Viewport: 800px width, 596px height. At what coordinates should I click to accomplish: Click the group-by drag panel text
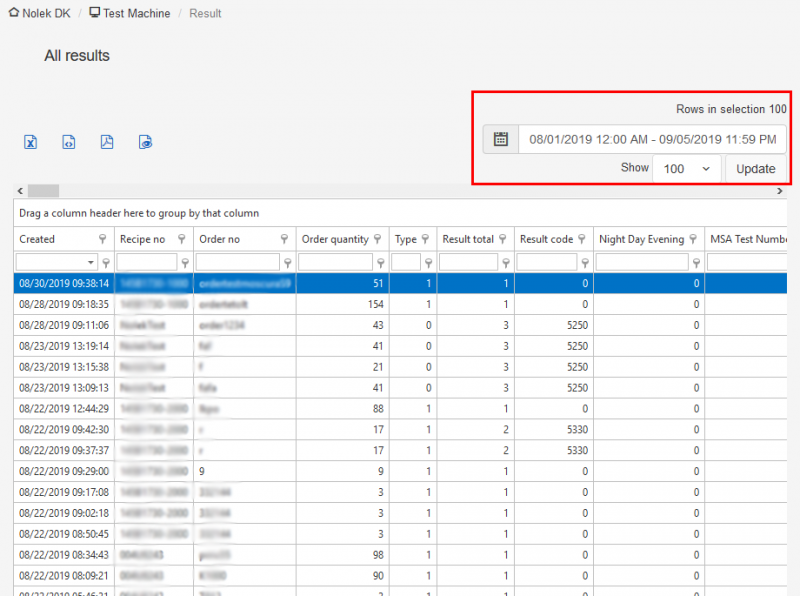click(x=139, y=213)
